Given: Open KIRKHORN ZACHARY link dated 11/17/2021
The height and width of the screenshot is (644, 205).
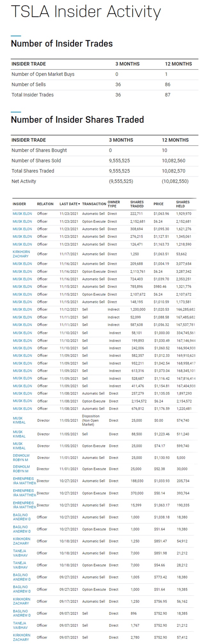Looking at the screenshot, I should 20,254.
